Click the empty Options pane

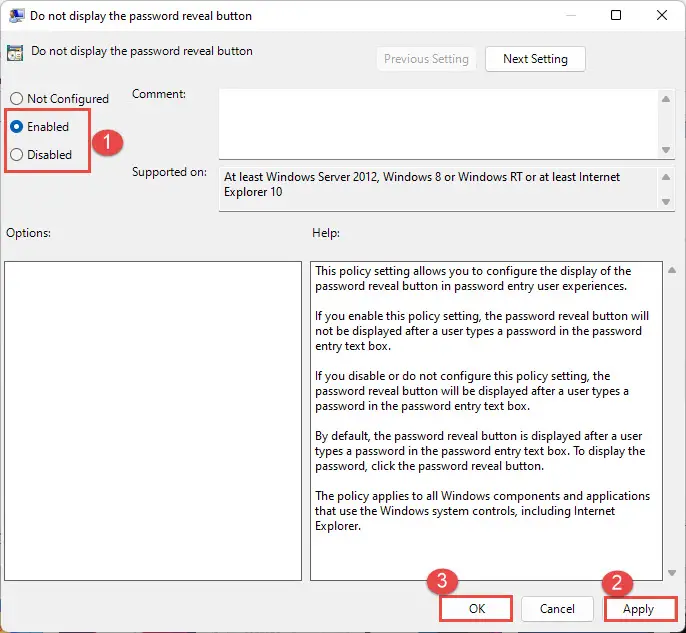[153, 421]
